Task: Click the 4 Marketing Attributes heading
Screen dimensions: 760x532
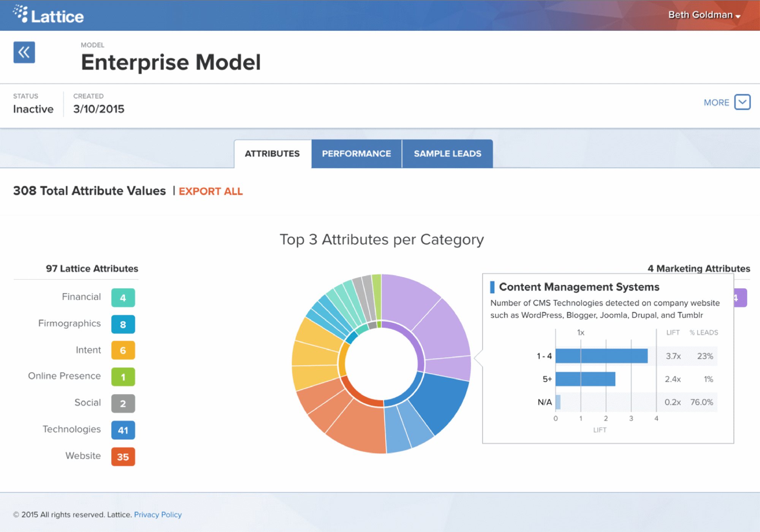Action: click(x=699, y=268)
